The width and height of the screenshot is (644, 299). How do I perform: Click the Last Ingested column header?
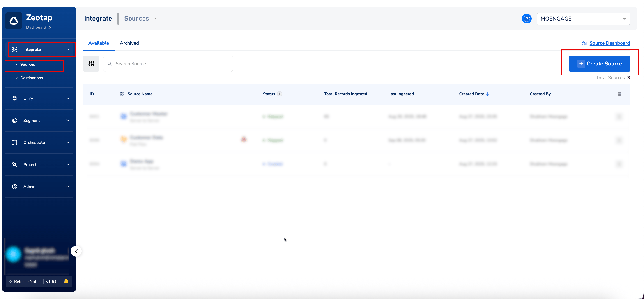click(401, 94)
